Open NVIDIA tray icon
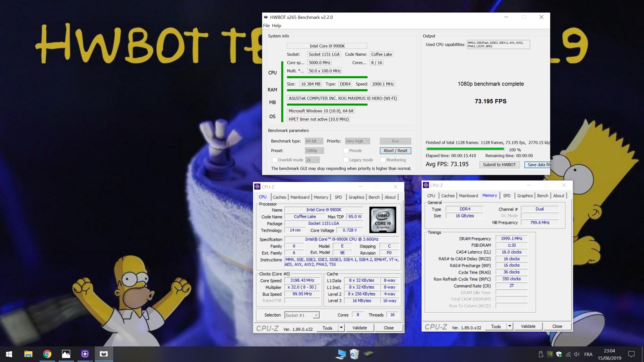 coord(550,354)
